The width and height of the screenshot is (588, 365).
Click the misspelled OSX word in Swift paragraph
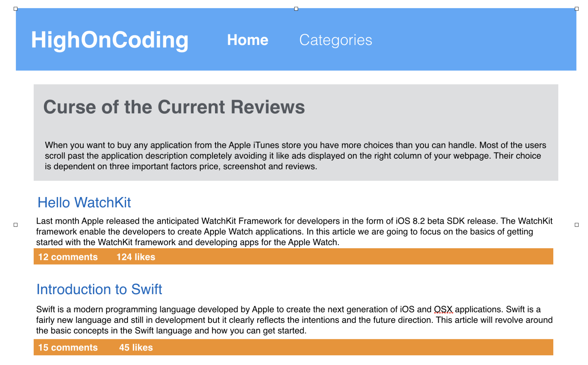[x=443, y=309]
